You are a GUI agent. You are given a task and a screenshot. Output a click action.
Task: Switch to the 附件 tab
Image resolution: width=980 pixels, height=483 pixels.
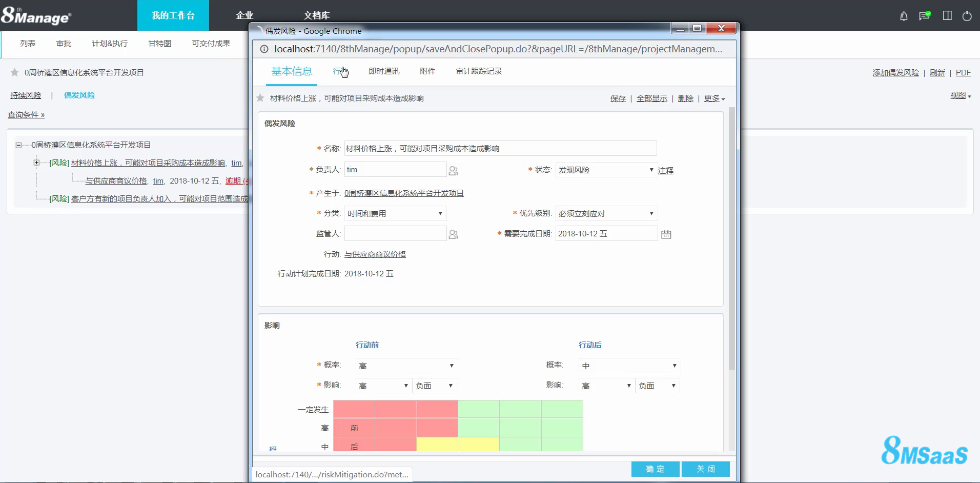click(427, 71)
